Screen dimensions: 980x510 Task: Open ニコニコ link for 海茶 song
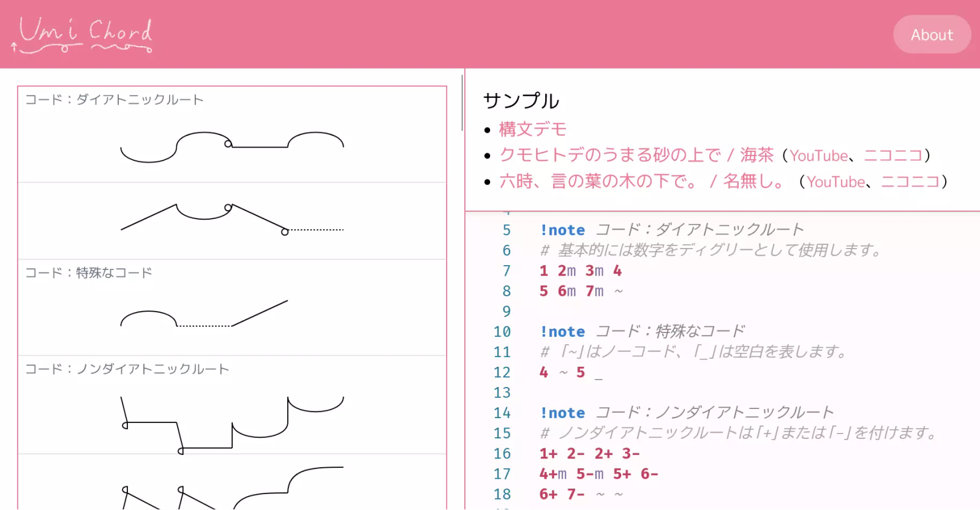coord(892,156)
